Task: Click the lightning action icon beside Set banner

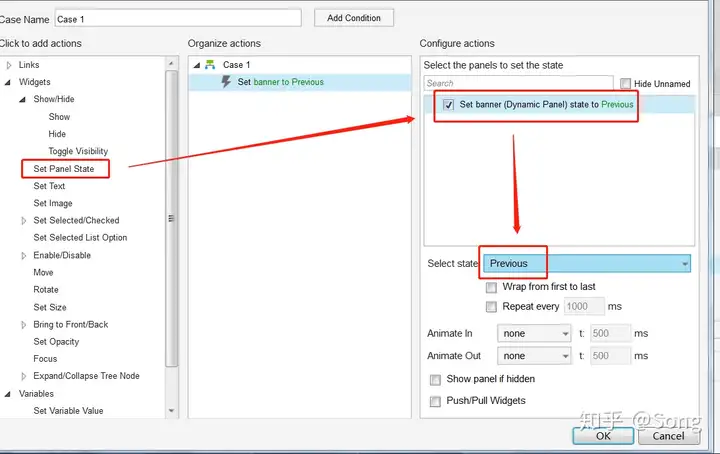Action: point(226,82)
